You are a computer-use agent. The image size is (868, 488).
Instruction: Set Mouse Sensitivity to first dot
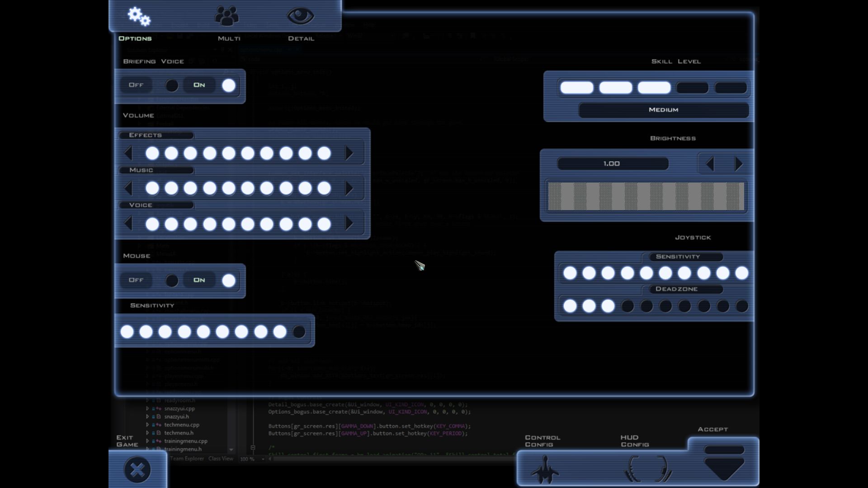pyautogui.click(x=127, y=332)
